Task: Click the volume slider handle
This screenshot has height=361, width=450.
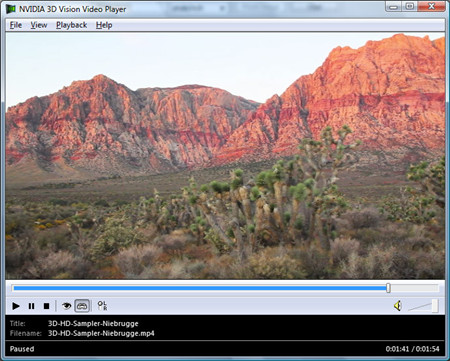Action: [x=435, y=306]
